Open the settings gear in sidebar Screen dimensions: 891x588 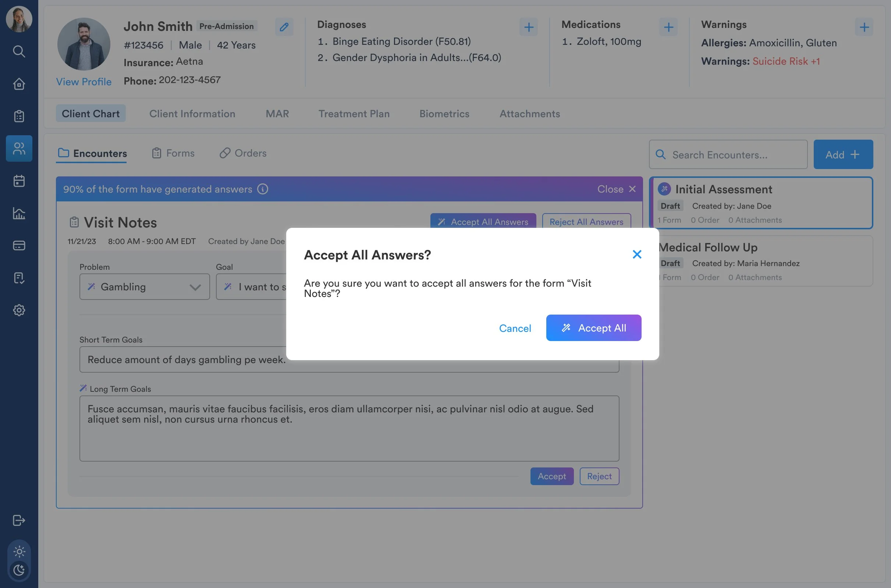pos(19,310)
